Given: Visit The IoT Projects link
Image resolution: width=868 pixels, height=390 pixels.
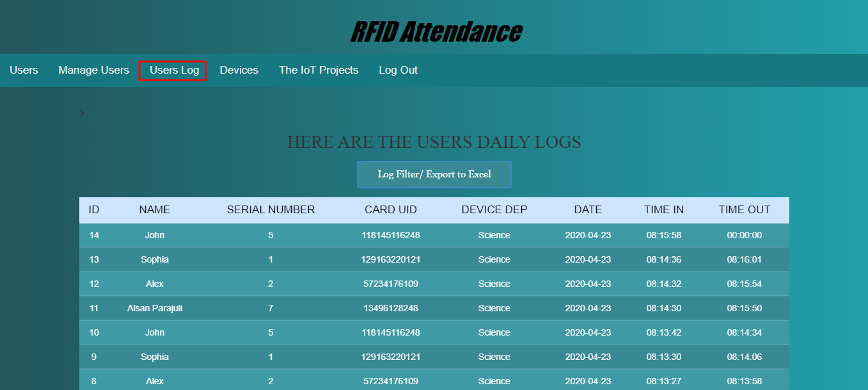Looking at the screenshot, I should tap(319, 70).
